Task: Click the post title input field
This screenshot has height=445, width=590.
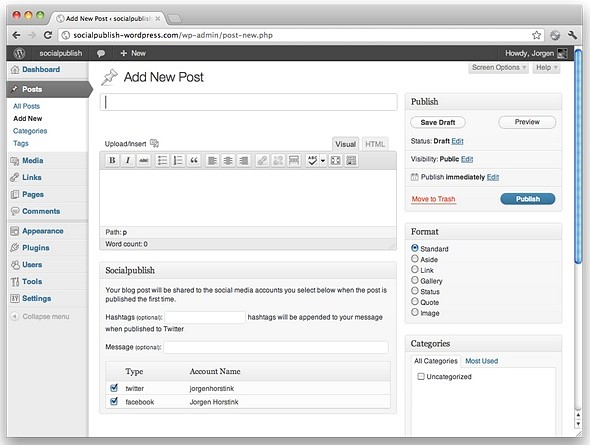Action: (x=248, y=102)
